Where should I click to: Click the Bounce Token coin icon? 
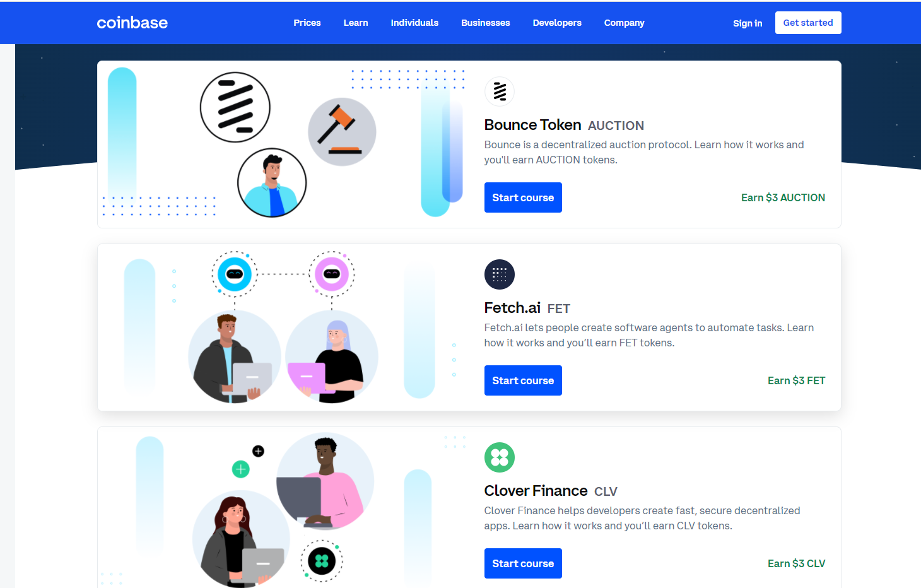(x=500, y=91)
